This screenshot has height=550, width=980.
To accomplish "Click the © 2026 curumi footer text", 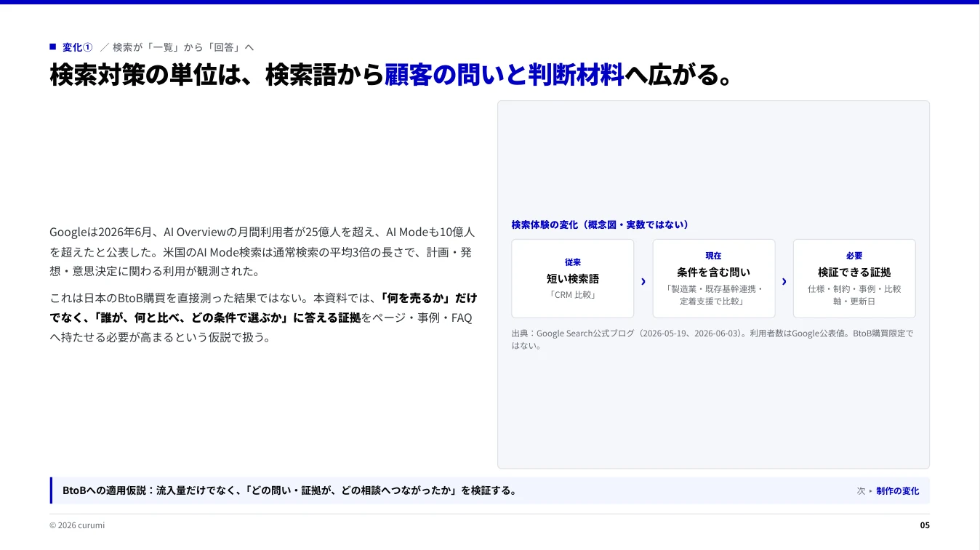I will coord(77,525).
